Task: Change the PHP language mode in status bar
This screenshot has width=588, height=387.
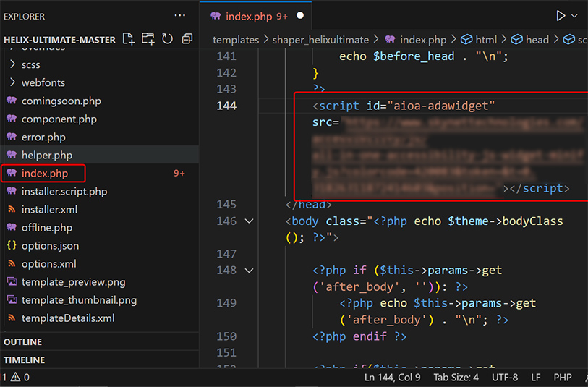Action: coord(563,377)
